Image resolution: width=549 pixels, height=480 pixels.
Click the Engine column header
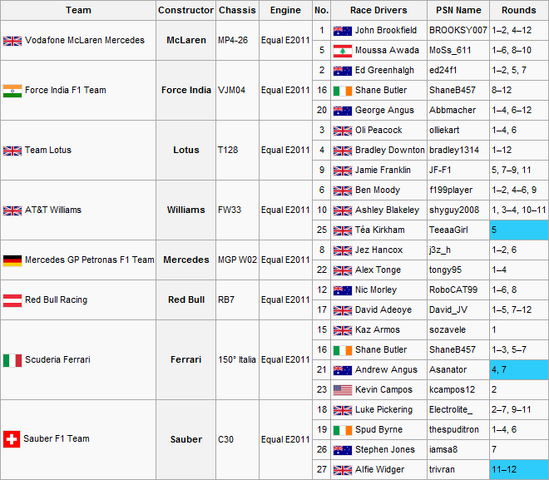(x=285, y=10)
